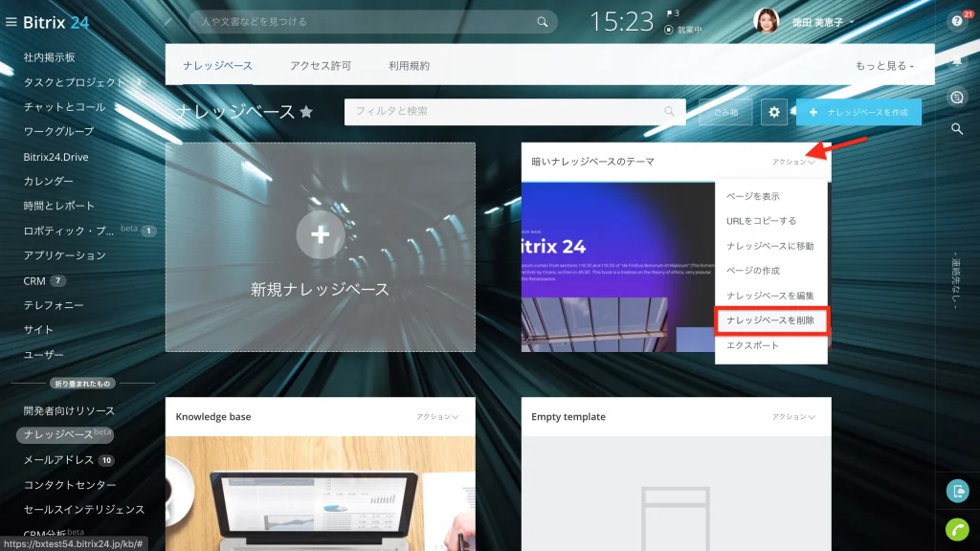Open the chat bubble icon in right panel
Viewport: 980px width, 551px height.
click(957, 97)
